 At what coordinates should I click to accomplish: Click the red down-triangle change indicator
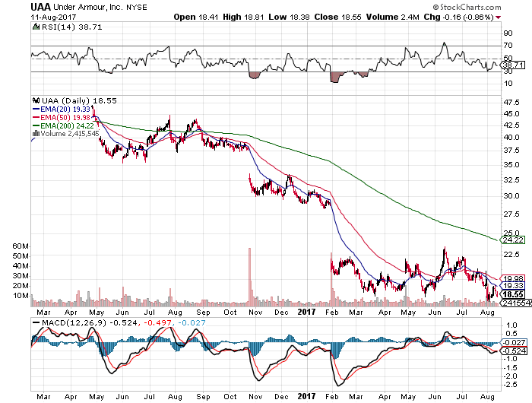[x=498, y=17]
